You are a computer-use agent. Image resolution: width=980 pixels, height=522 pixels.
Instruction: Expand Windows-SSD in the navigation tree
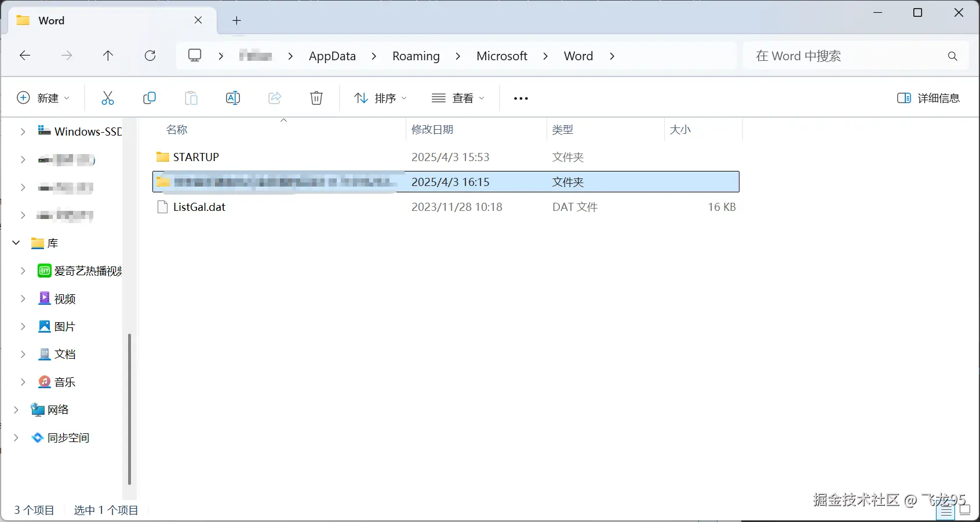point(23,132)
